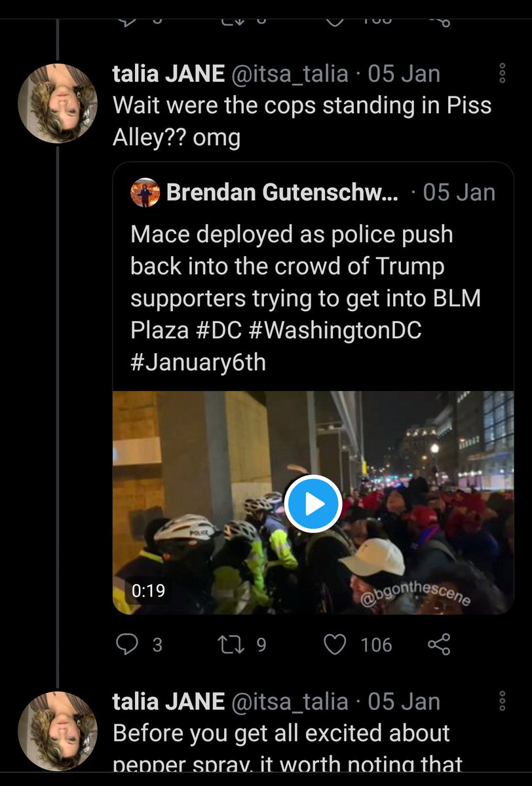The height and width of the screenshot is (786, 532).
Task: Like the tweet with 106 likes
Action: tap(335, 645)
